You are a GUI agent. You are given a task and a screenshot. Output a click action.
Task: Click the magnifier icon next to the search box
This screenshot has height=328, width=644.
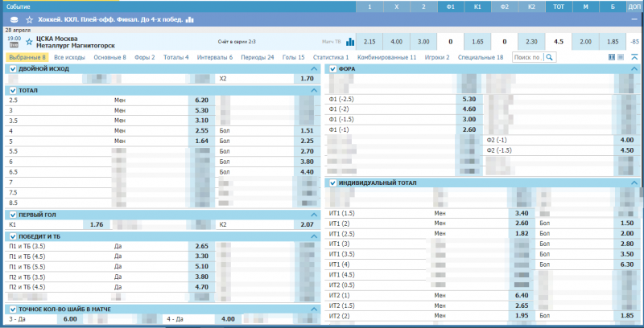(x=549, y=58)
